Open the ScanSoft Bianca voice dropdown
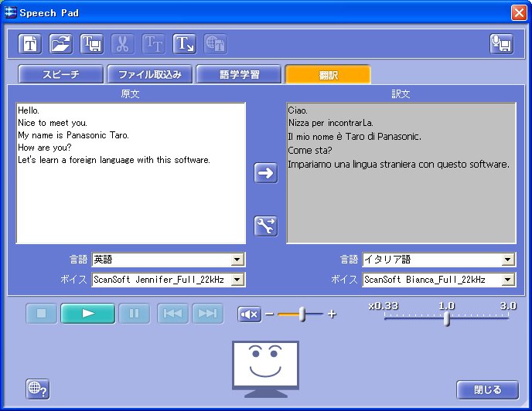 coord(507,280)
